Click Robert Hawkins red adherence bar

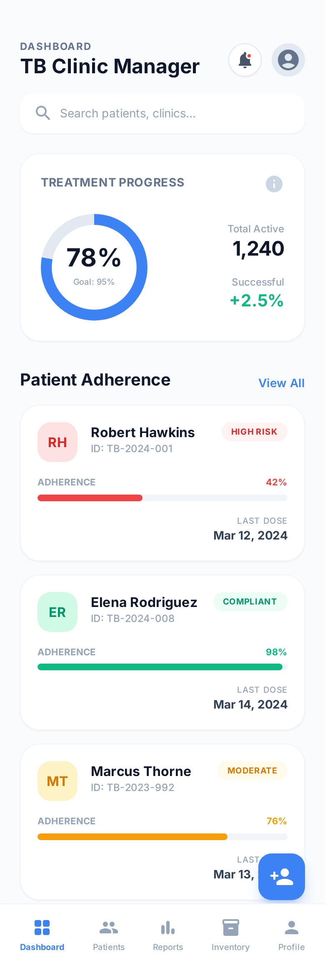[90, 498]
